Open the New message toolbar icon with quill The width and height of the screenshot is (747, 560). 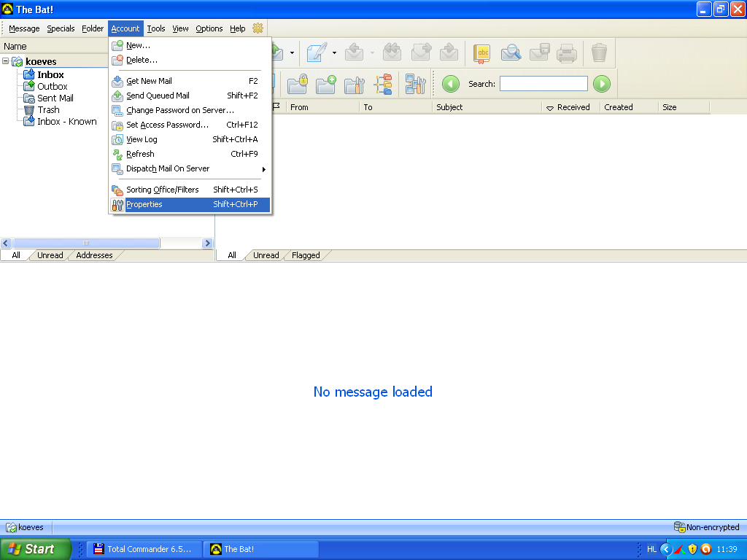(317, 52)
